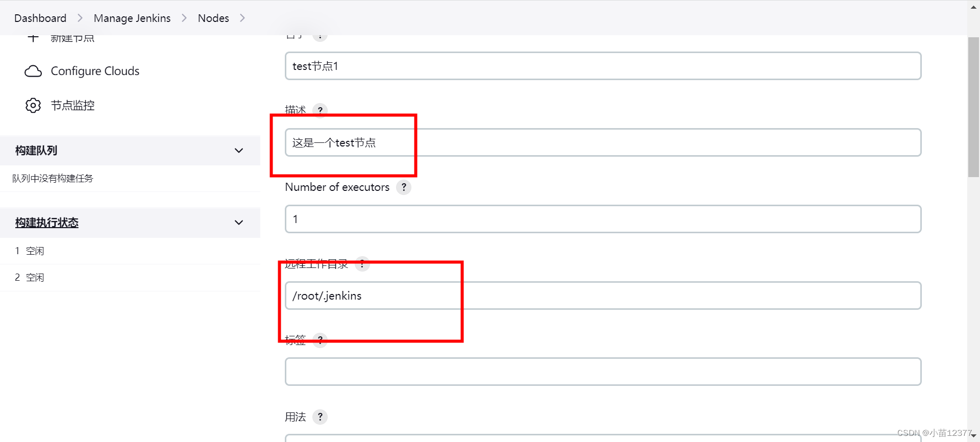Open help for Number of executors
Image resolution: width=980 pixels, height=442 pixels.
[x=404, y=187]
